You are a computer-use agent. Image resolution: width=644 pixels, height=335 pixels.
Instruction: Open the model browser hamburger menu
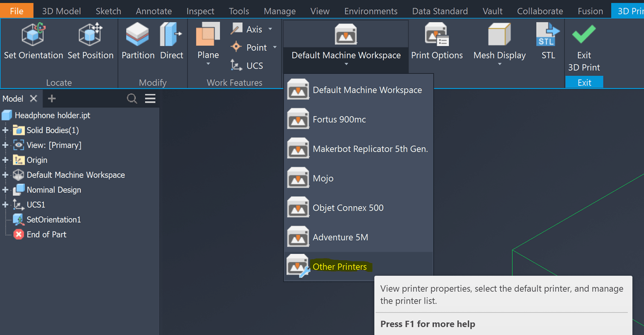pyautogui.click(x=150, y=99)
